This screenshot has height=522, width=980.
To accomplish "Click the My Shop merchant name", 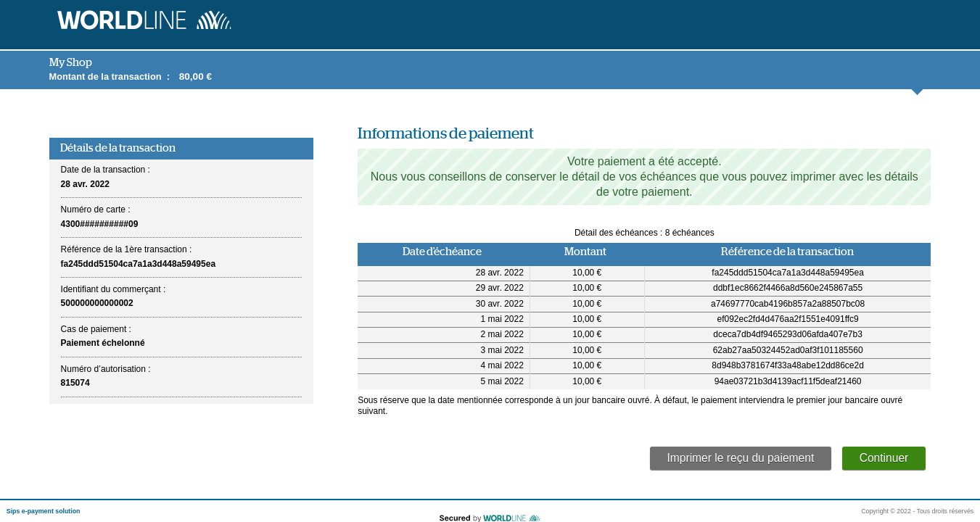I will pos(70,62).
